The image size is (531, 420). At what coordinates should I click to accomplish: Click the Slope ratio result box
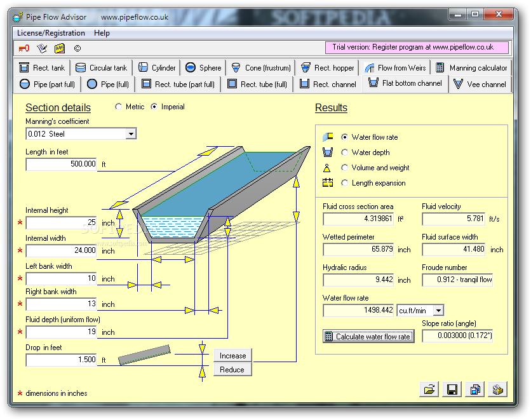tap(457, 335)
